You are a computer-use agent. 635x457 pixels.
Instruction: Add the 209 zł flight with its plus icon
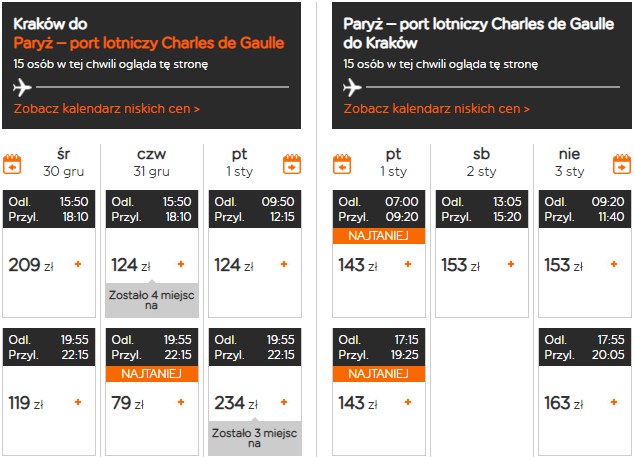(x=78, y=264)
